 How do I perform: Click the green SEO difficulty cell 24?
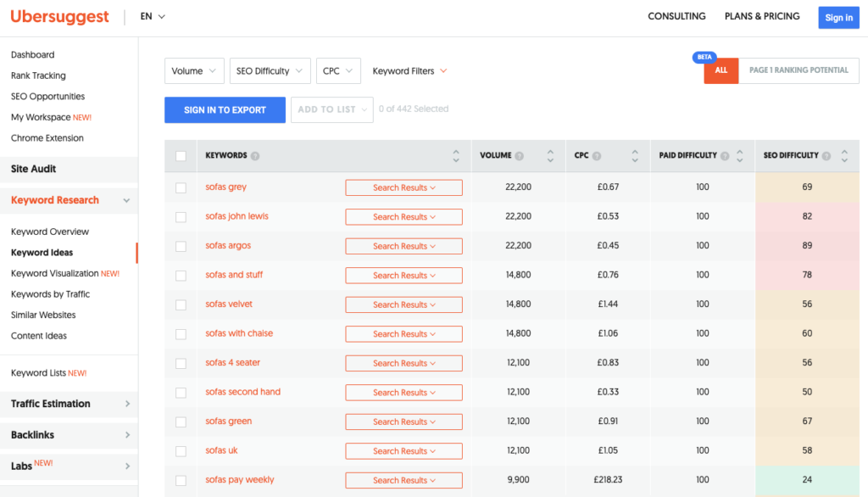(x=807, y=480)
